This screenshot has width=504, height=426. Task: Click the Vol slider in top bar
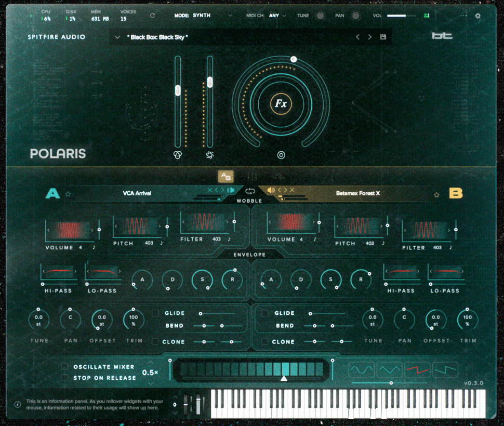click(x=396, y=16)
